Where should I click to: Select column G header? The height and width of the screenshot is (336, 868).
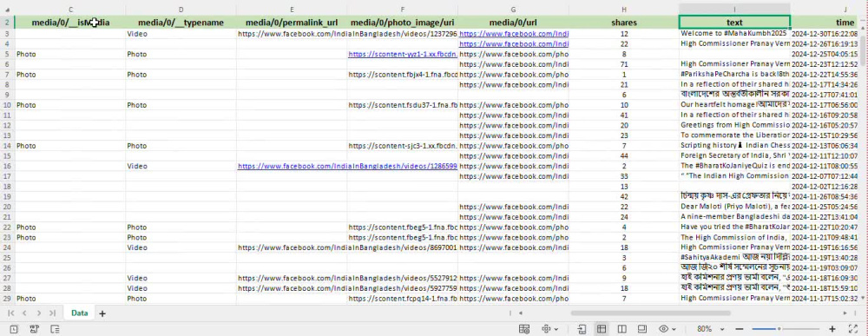513,10
